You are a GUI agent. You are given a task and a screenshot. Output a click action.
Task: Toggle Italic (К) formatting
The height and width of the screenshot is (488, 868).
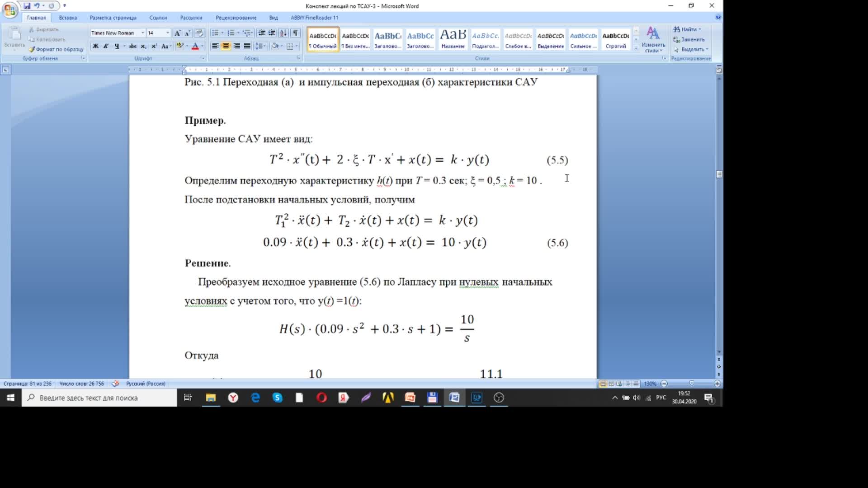pyautogui.click(x=106, y=46)
